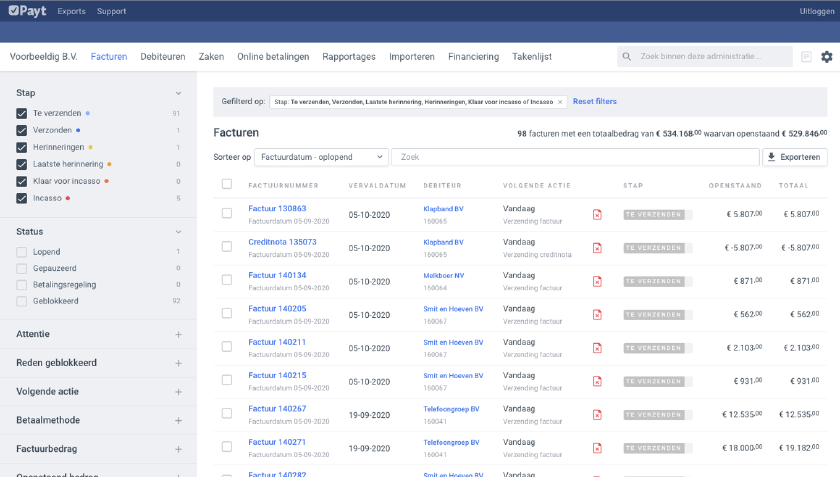Click Te verzenden progress bar for Factuur 140134
The height and width of the screenshot is (477, 840).
[658, 281]
